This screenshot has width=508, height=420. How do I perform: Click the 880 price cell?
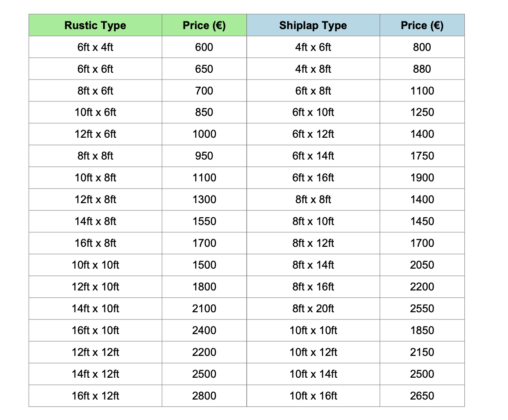422,69
